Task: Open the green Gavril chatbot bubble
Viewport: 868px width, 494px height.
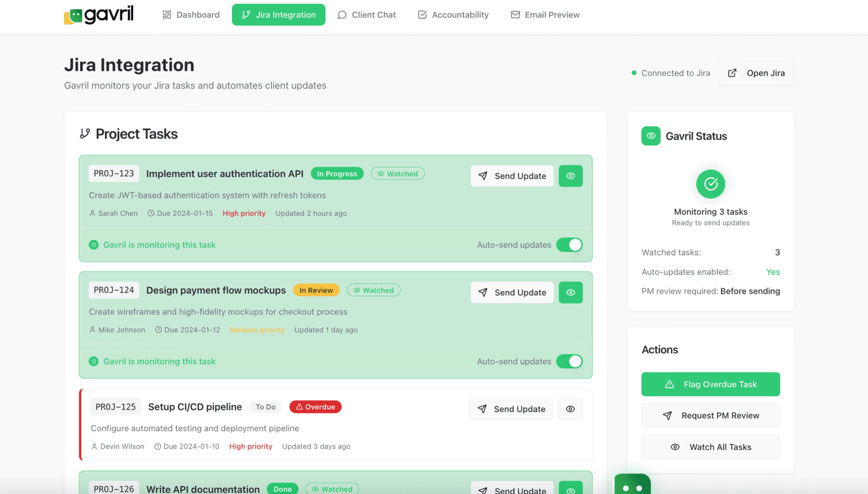Action: coord(632,485)
